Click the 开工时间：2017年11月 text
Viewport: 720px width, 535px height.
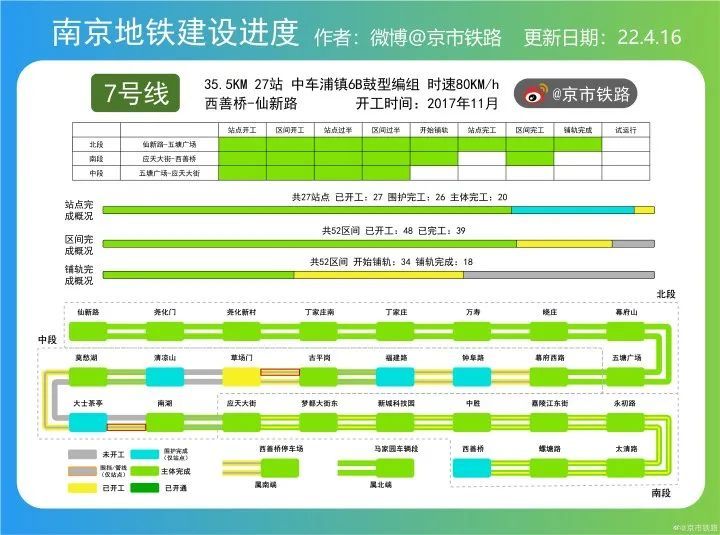coord(427,103)
